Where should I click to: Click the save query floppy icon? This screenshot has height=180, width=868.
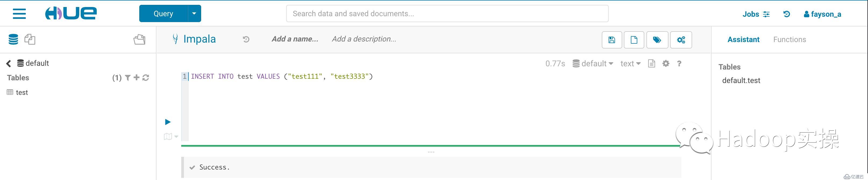(611, 40)
